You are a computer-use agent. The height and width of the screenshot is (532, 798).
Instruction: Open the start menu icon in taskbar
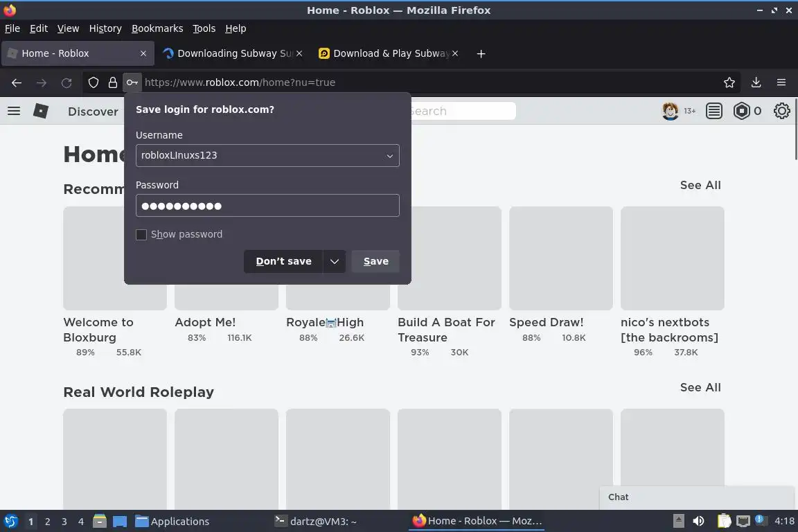pyautogui.click(x=10, y=522)
